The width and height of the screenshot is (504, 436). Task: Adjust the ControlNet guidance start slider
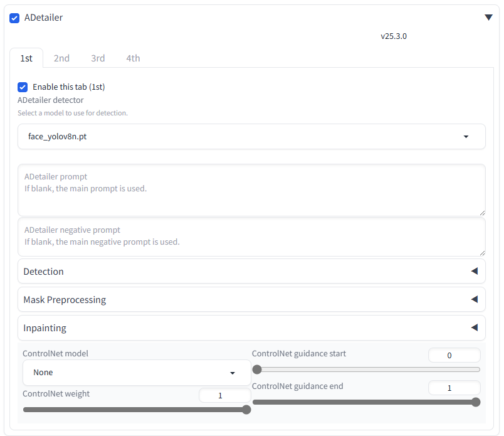click(x=366, y=370)
